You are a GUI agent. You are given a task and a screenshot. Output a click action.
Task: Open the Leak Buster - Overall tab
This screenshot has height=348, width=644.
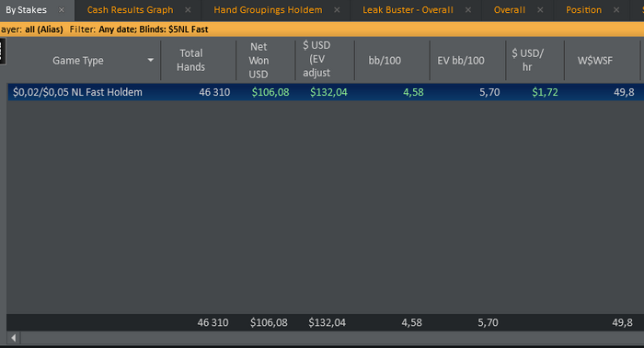click(408, 10)
